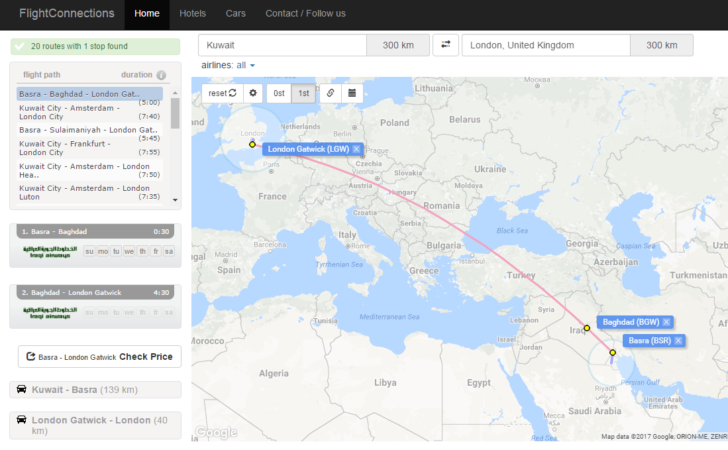This screenshot has width=728, height=450.
Task: Click the 'flight path' column header
Action: point(41,75)
